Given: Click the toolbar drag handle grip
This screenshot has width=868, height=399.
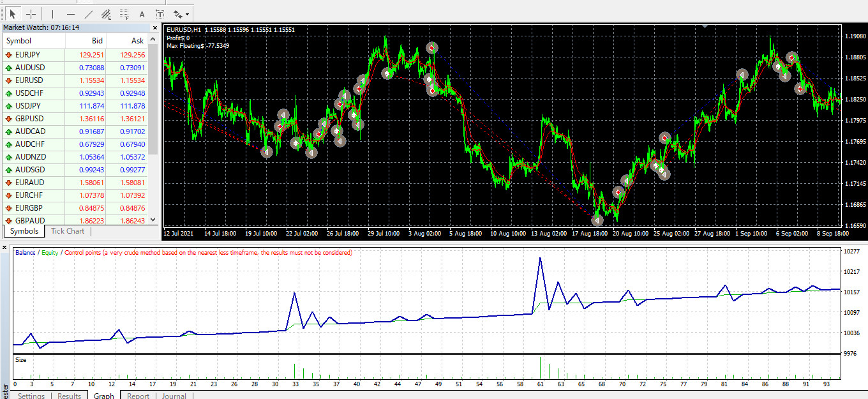Looking at the screenshot, I should [x=2, y=13].
